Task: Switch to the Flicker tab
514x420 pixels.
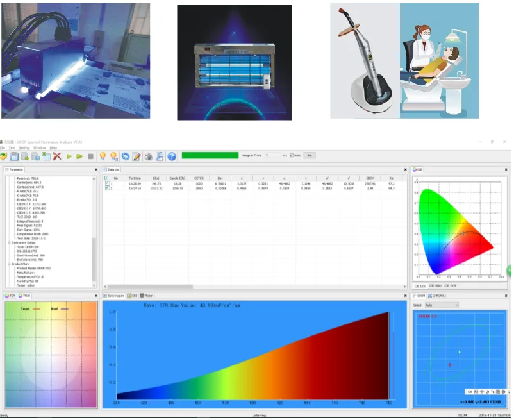Action: point(146,296)
